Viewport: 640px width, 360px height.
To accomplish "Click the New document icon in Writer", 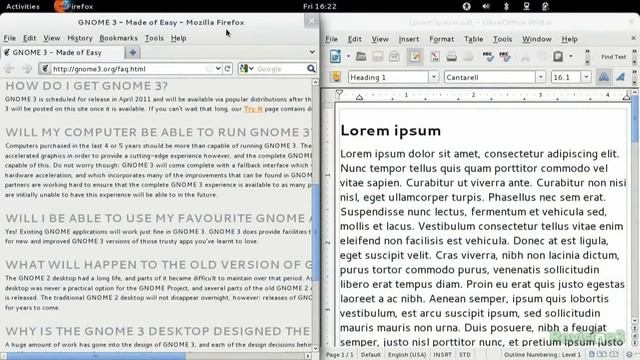I will (x=335, y=56).
